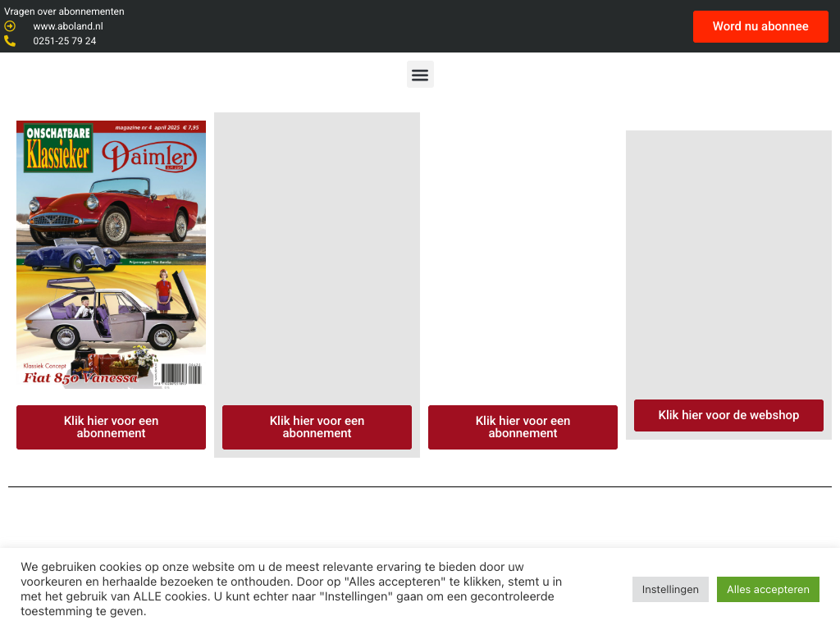The height and width of the screenshot is (630, 840).
Task: Visit the www.aboland.nl link
Action: tap(68, 26)
